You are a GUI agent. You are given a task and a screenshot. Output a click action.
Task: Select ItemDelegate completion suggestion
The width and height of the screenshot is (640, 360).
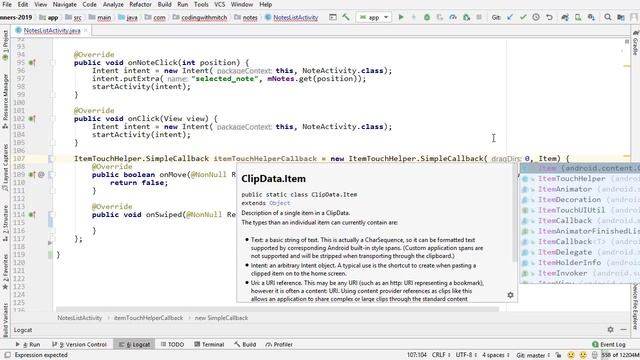pos(580,252)
